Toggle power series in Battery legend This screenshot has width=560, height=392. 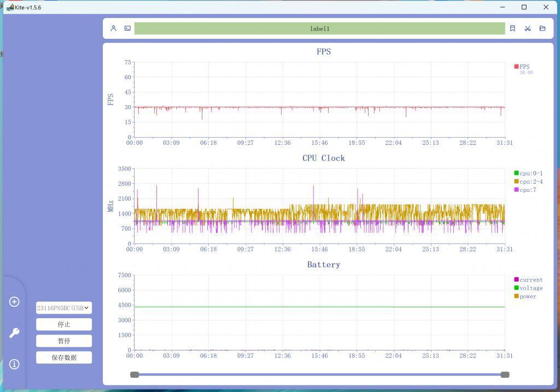point(525,296)
